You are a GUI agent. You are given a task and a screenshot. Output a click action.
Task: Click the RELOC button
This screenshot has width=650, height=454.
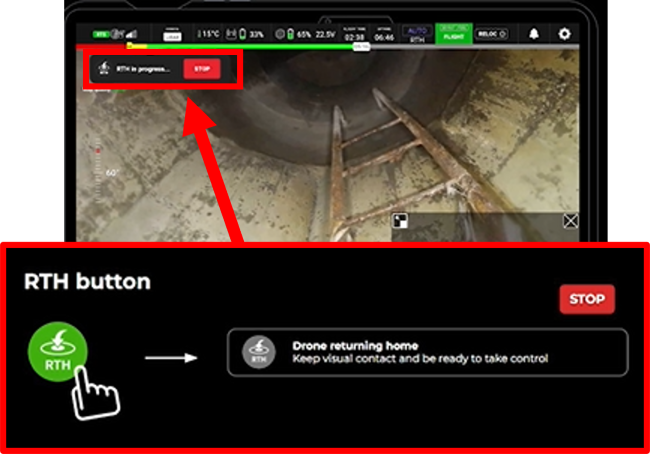pyautogui.click(x=487, y=34)
